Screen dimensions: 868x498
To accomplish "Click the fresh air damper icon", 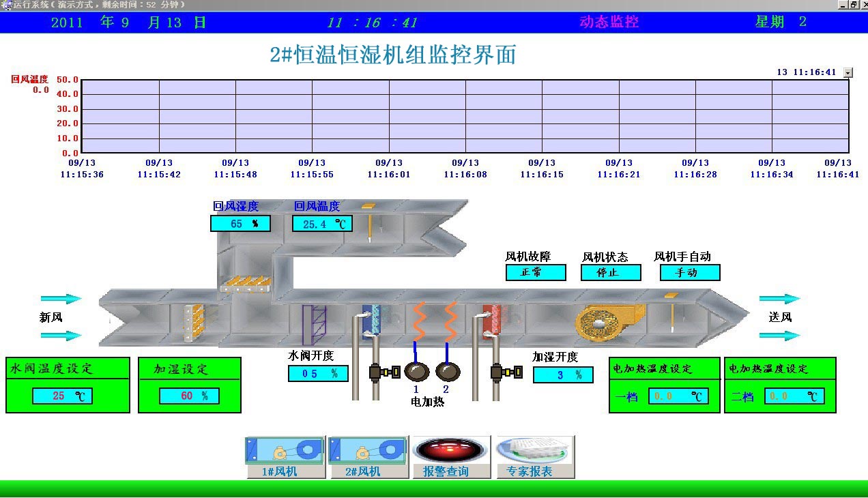I will click(195, 323).
